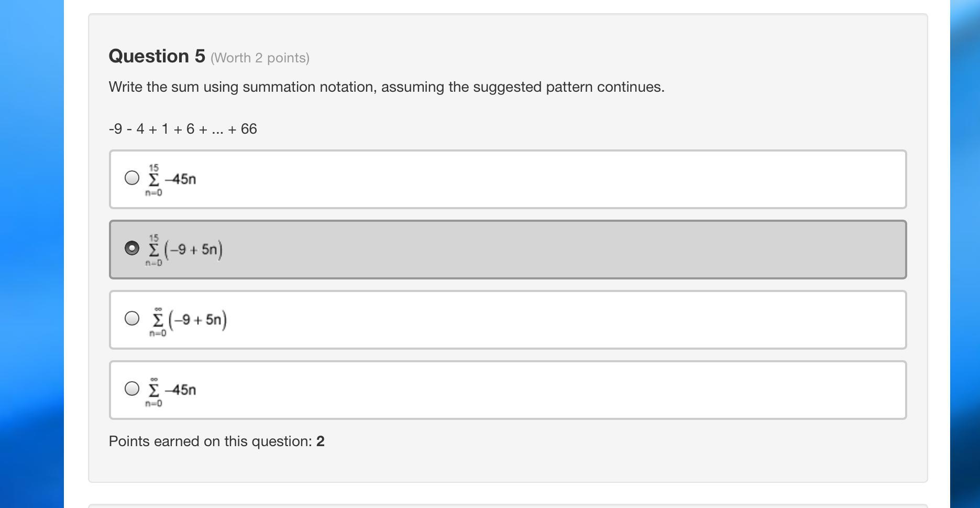The height and width of the screenshot is (508, 980).
Task: Click the highlighted formula (-9 + 5n) with limit 15
Action: coord(185,250)
